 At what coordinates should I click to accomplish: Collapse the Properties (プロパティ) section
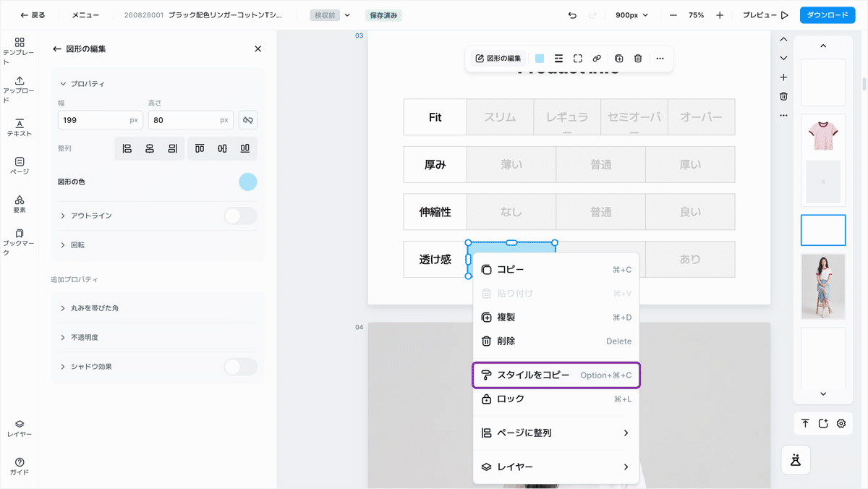point(63,84)
